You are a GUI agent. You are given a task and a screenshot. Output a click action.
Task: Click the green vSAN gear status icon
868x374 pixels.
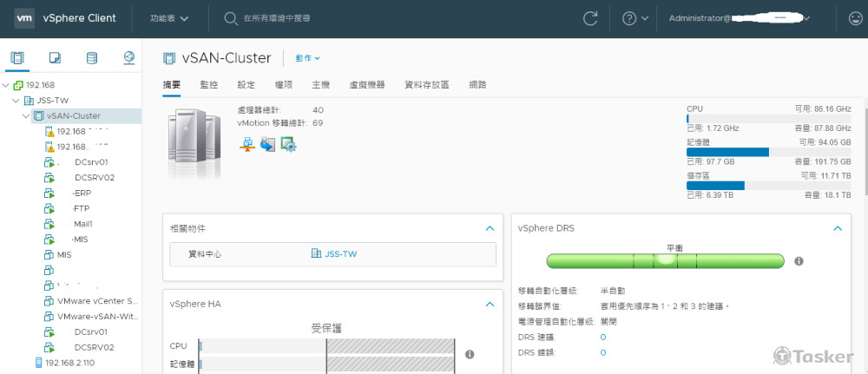tap(288, 144)
